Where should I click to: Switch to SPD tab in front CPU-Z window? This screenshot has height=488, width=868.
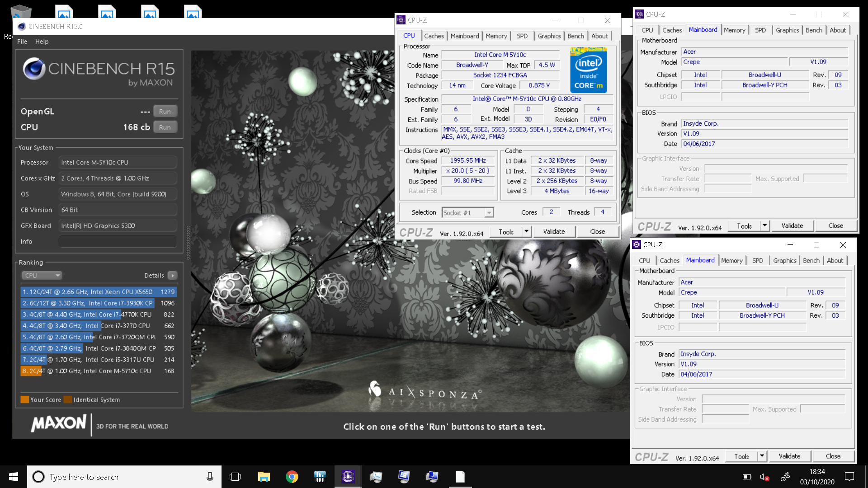[x=522, y=36]
